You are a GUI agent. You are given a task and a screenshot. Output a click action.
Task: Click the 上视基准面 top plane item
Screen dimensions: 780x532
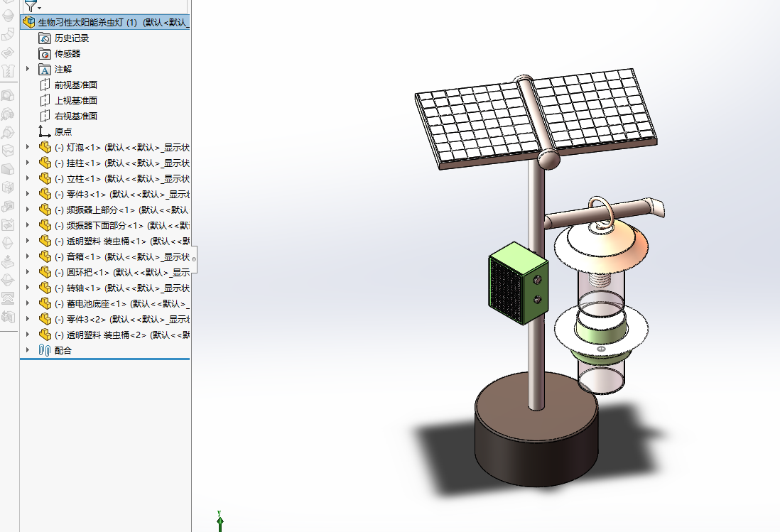(x=75, y=101)
